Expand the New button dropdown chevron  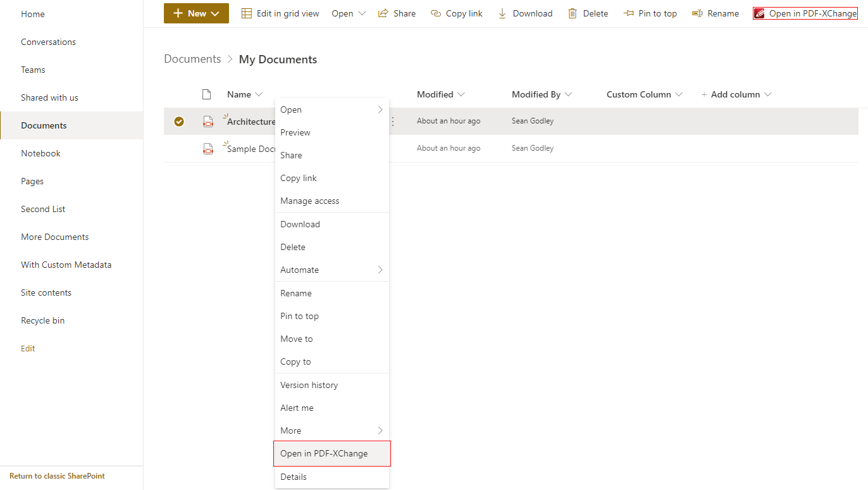[x=215, y=13]
